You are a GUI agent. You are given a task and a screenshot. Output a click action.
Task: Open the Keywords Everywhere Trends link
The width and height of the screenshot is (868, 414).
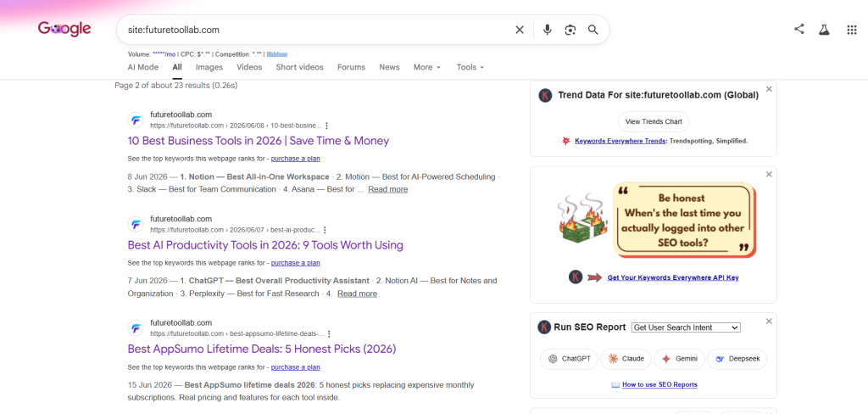(620, 142)
